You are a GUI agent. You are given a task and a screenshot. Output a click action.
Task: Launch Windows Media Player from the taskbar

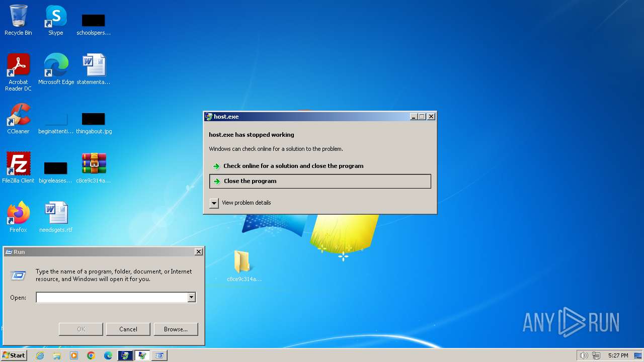74,355
